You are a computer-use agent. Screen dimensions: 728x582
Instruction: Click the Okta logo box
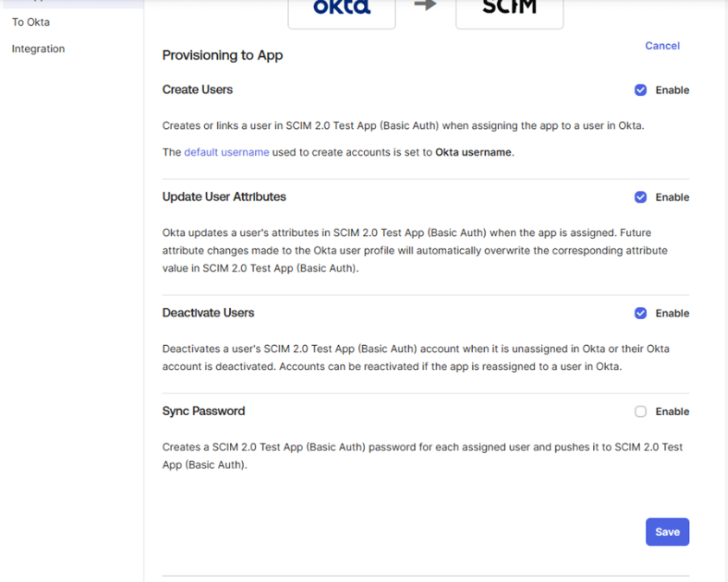342,13
